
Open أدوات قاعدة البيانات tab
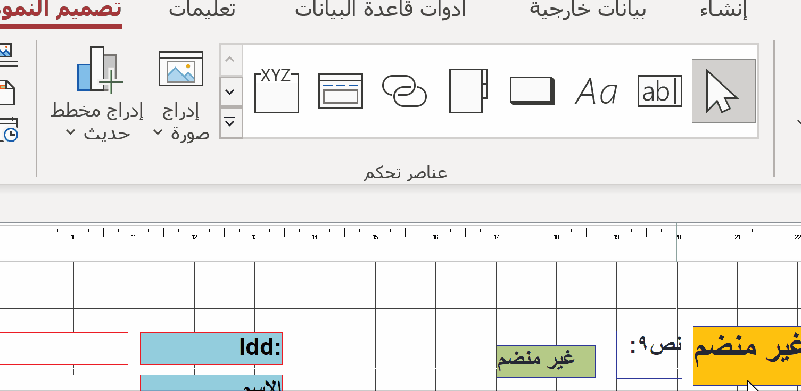(381, 10)
